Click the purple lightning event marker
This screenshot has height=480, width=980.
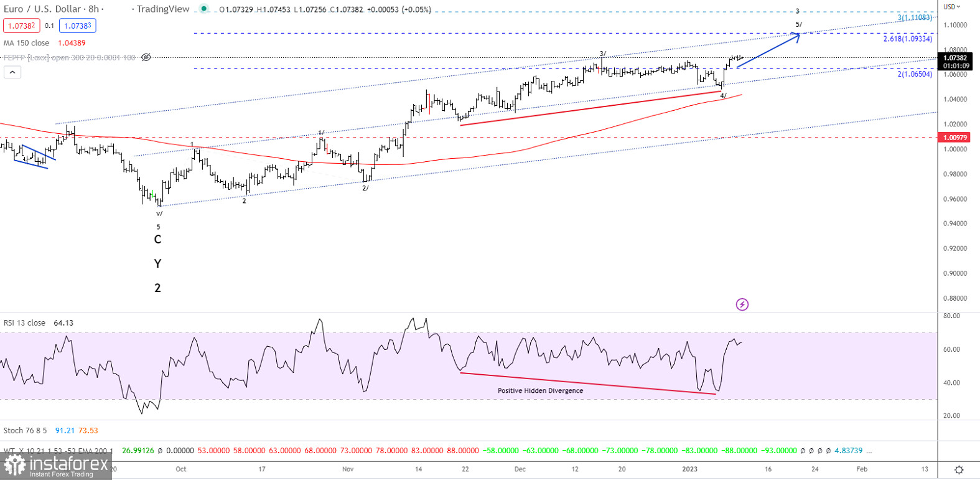click(742, 304)
